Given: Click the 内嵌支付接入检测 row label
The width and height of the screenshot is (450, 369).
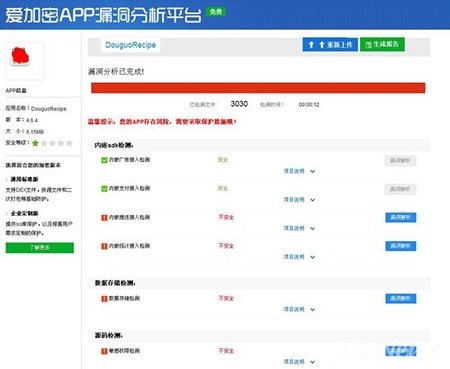Looking at the screenshot, I should [x=129, y=189].
